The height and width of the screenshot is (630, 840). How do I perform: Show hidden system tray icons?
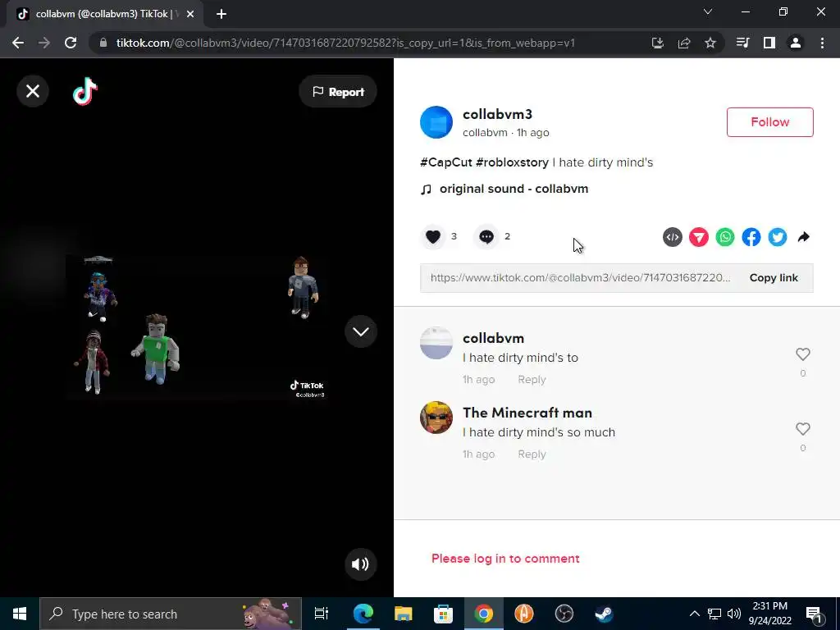coord(694,614)
